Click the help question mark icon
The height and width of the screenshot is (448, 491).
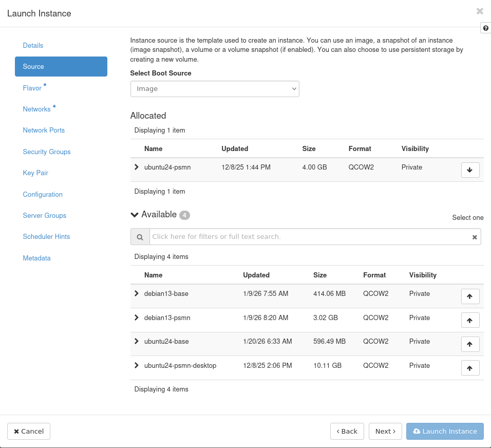point(485,28)
